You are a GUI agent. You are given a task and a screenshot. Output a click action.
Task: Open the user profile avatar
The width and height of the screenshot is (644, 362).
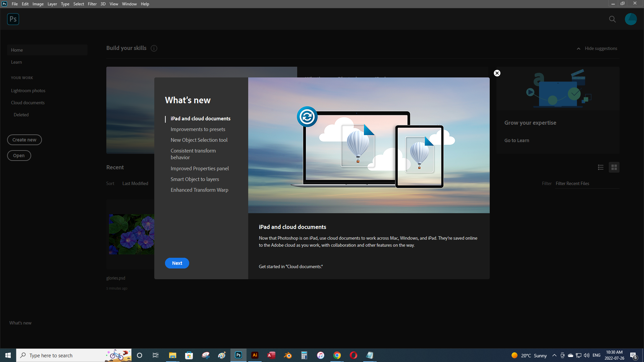(631, 19)
